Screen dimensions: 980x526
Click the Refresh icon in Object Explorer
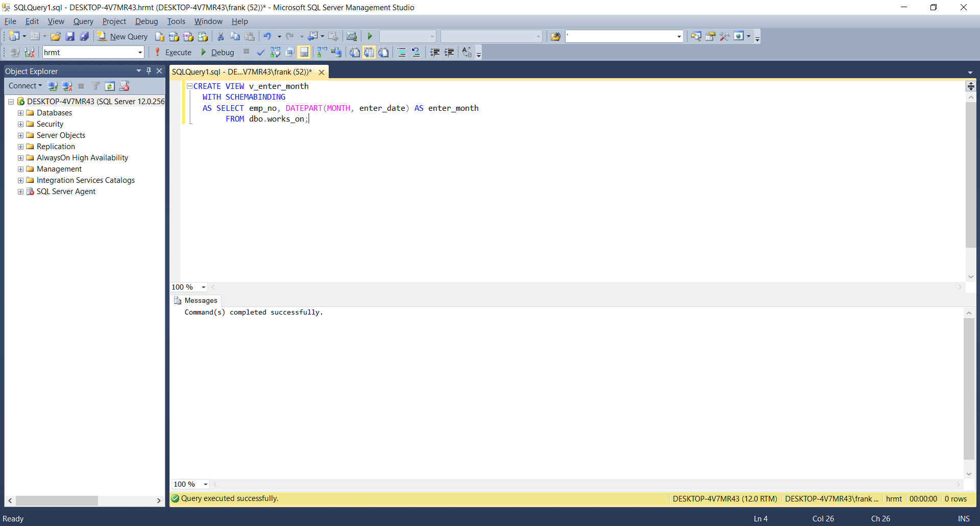pyautogui.click(x=110, y=86)
